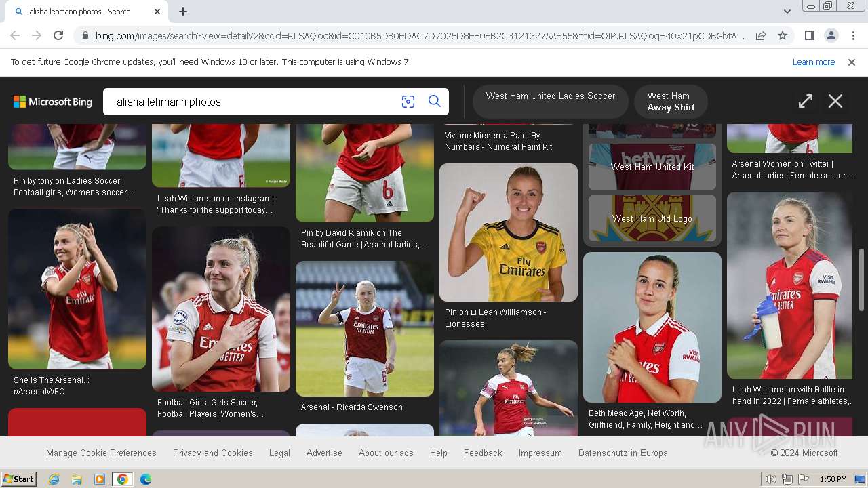
Task: Click the page vertical scrollbar thumb
Action: pos(862,279)
